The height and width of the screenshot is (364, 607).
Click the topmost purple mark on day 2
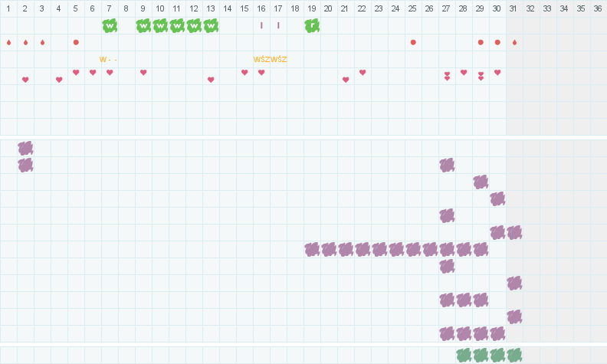point(25,148)
